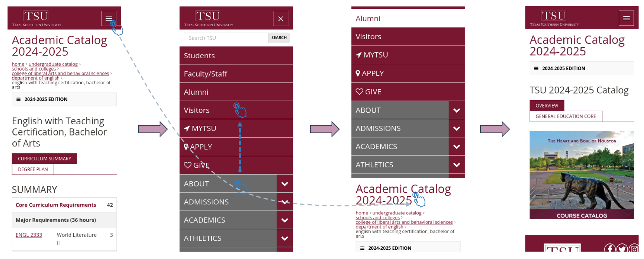Click MYTSU arrow icon in the search bar menu
Image resolution: width=644 pixels, height=259 pixels.
click(x=187, y=129)
